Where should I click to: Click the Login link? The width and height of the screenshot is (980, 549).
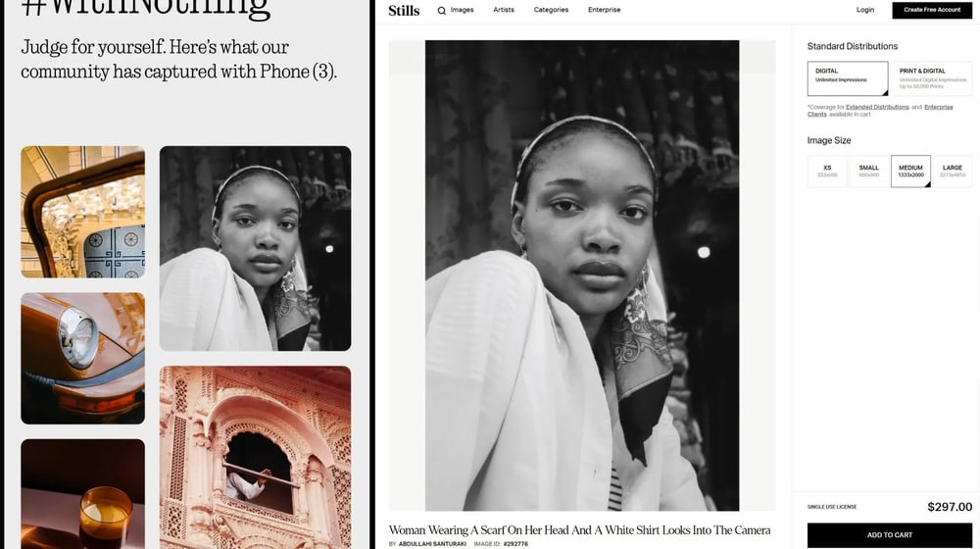[x=865, y=10]
